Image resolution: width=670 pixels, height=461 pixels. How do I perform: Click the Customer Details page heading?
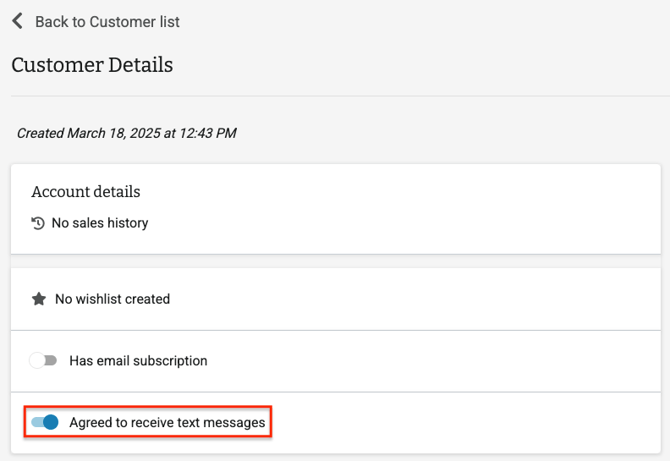coord(92,65)
